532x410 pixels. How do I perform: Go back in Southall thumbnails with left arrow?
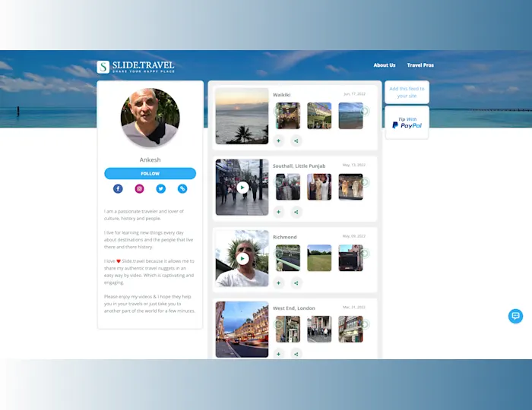[x=278, y=182]
